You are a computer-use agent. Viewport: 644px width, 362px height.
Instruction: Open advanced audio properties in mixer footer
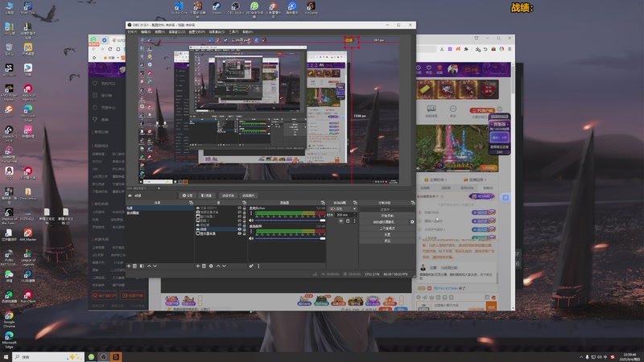251,266
